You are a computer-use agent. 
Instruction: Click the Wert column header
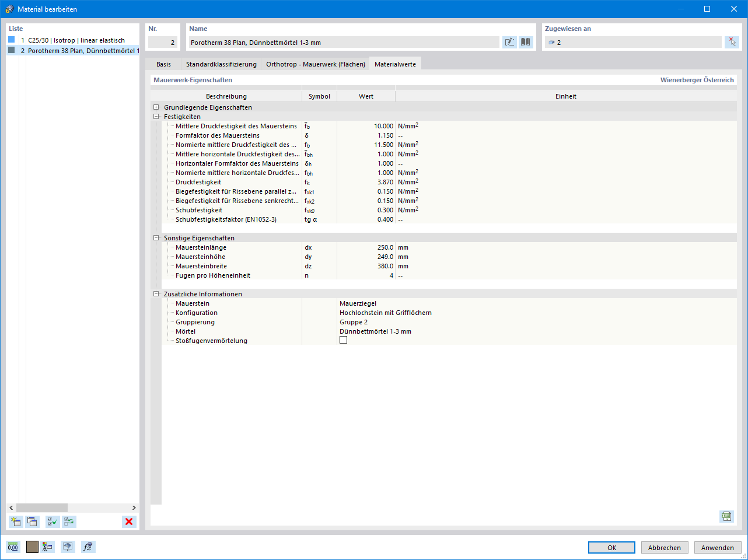pyautogui.click(x=366, y=96)
